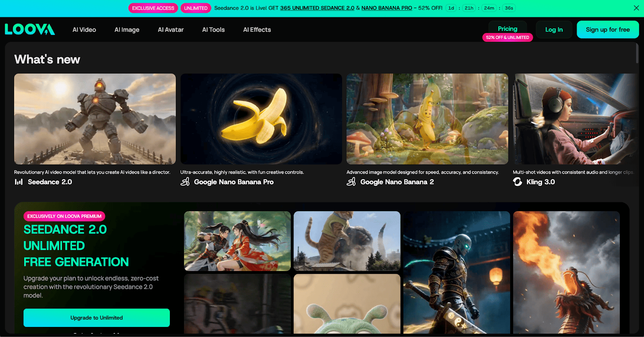Follow the Nano Banana Pro banner link
The image size is (644, 337).
click(386, 8)
